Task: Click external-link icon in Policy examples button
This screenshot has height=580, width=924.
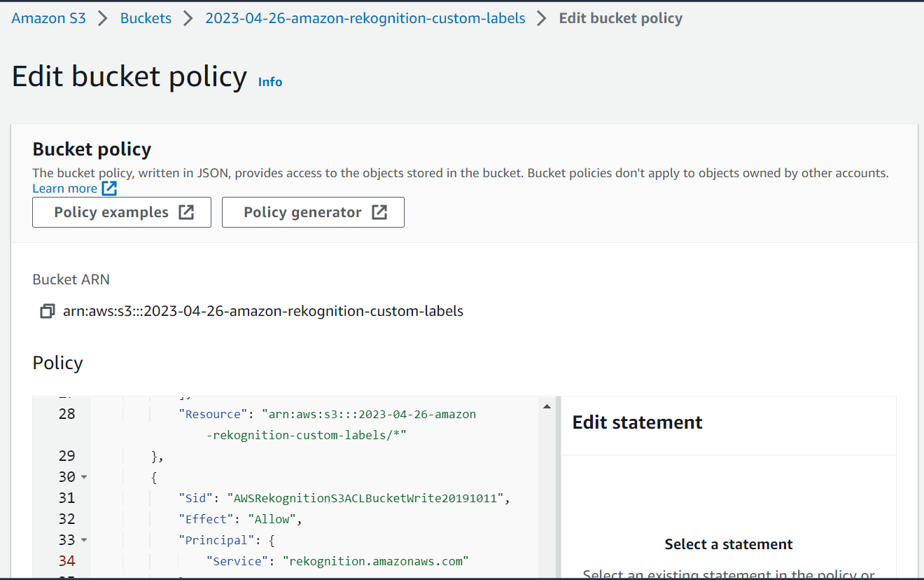Action: [x=186, y=212]
